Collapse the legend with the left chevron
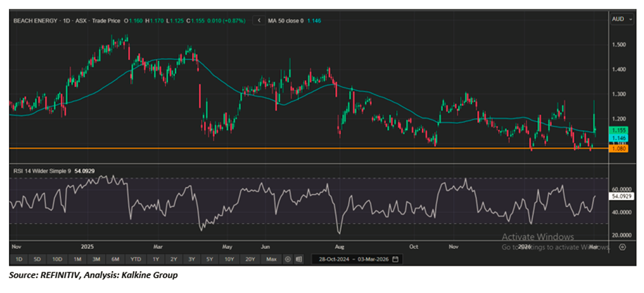 pos(259,21)
